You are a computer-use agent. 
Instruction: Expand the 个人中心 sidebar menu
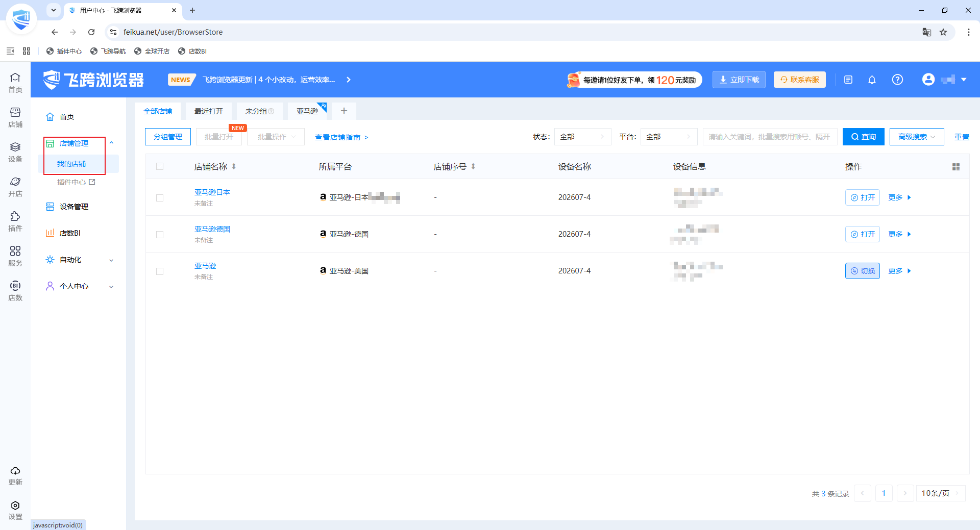click(x=111, y=287)
